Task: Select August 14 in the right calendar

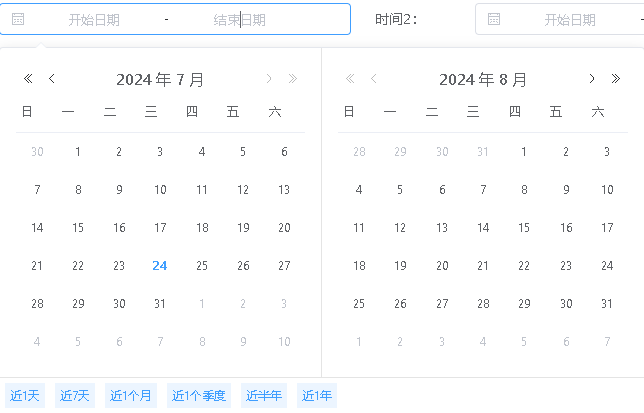Action: 483,228
